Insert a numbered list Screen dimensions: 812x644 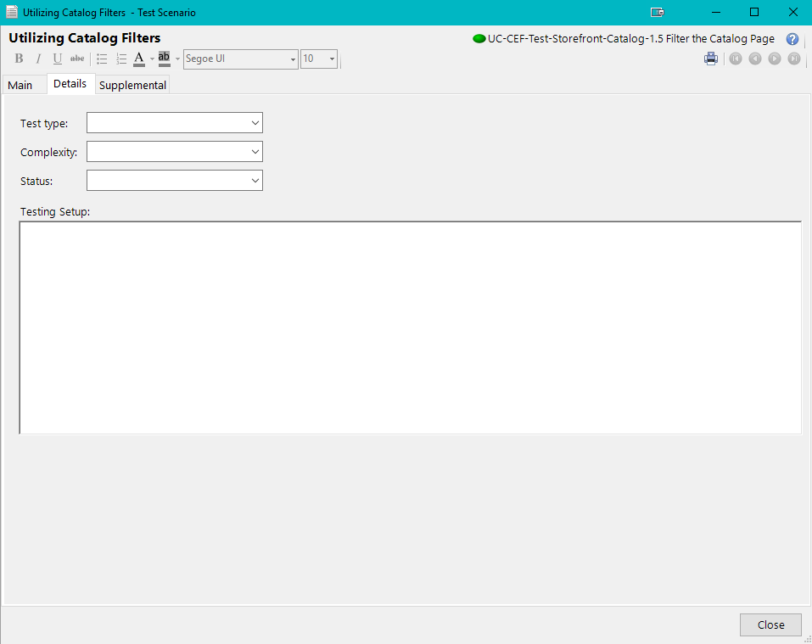[x=121, y=59]
